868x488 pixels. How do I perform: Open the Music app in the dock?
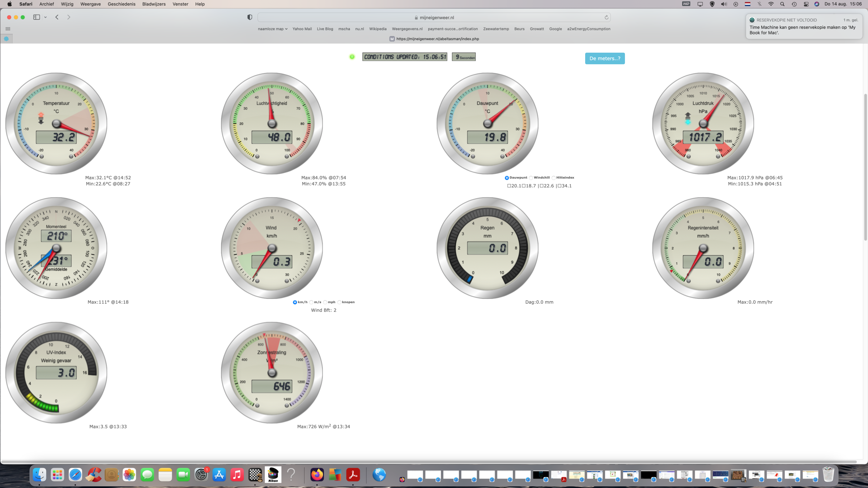[x=237, y=475]
